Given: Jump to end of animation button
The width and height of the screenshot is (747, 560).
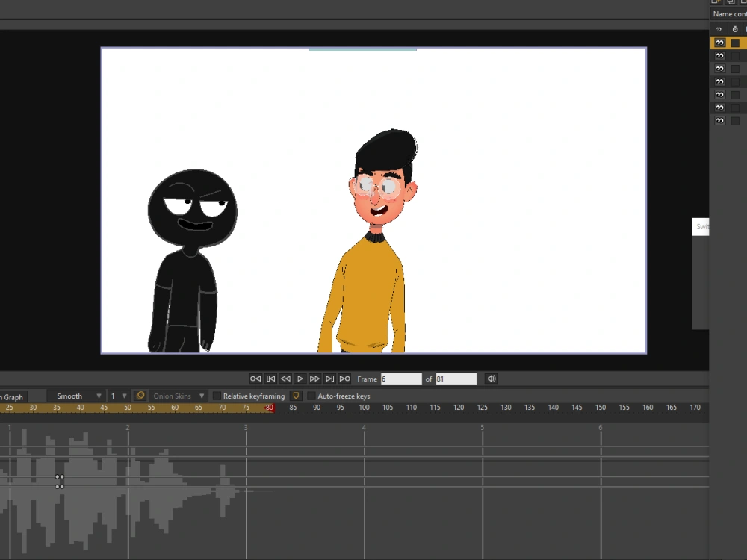Looking at the screenshot, I should click(x=344, y=379).
